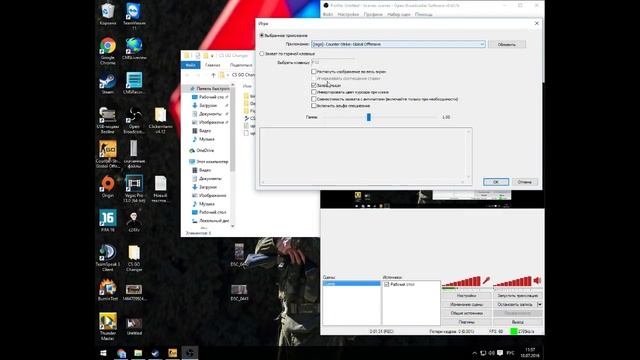Open the USB-модем Beeline desktop icon
The width and height of the screenshot is (640, 360).
pos(108,120)
